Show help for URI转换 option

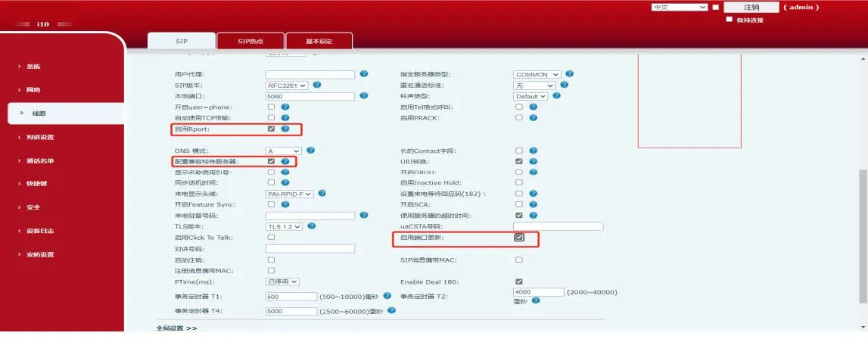(534, 161)
